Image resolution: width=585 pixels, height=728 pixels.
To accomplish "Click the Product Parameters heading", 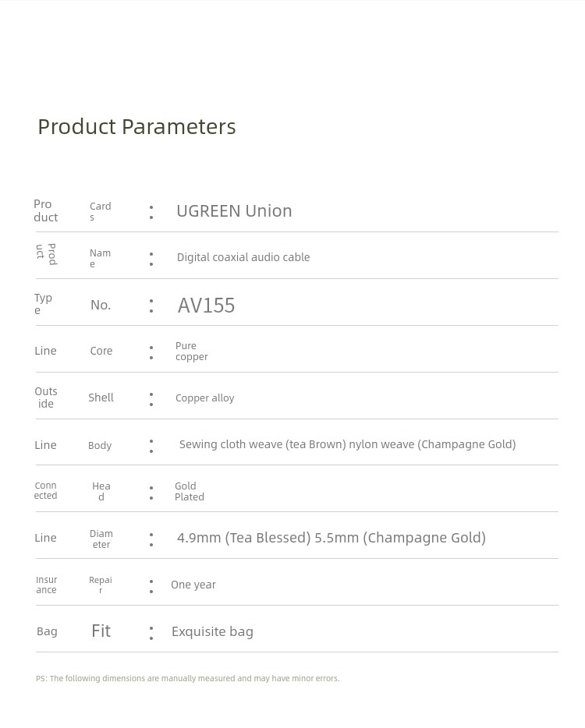I will (136, 127).
